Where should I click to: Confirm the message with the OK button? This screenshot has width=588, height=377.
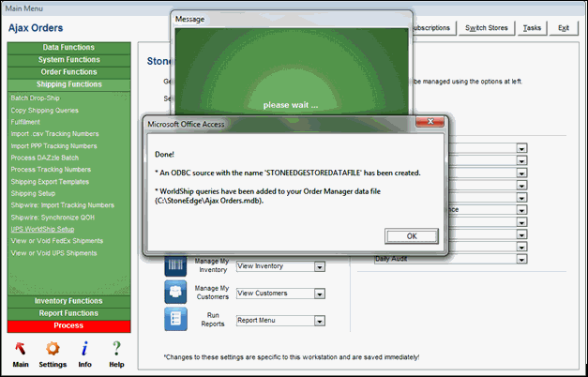412,236
